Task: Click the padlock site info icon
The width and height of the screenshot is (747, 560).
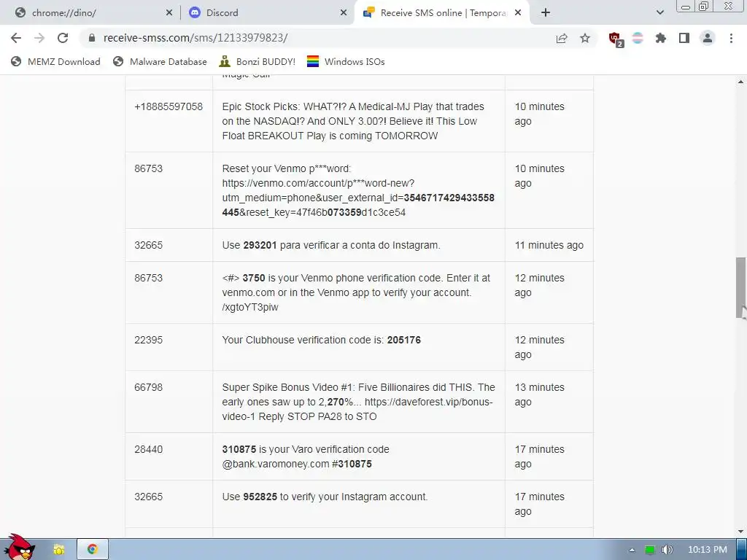Action: (x=92, y=38)
